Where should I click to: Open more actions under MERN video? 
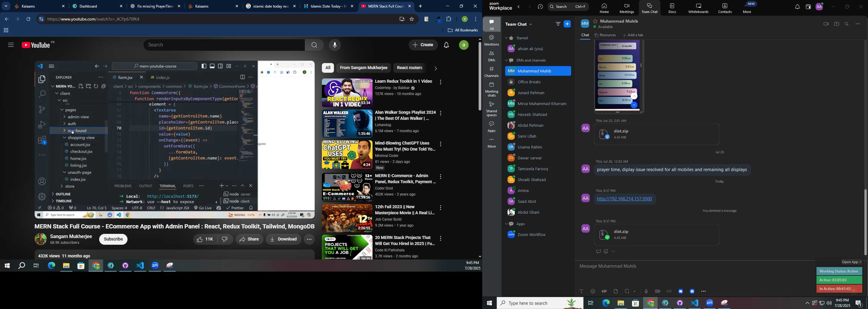click(x=309, y=239)
